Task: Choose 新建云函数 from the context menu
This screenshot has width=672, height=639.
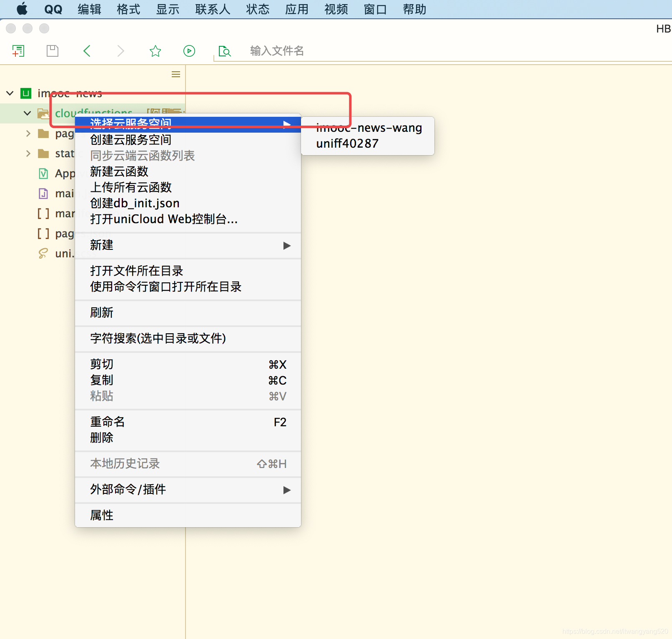Action: (x=188, y=171)
